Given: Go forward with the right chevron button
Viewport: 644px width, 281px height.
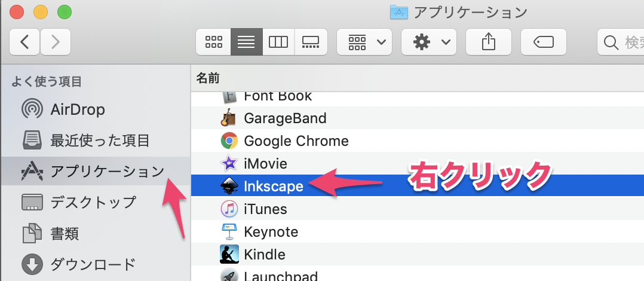Looking at the screenshot, I should coord(56,42).
